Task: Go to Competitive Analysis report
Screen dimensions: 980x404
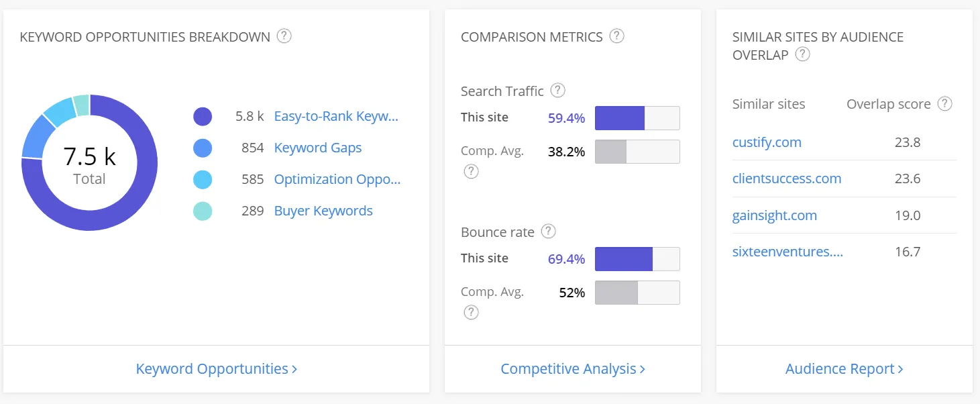Action: [x=573, y=369]
